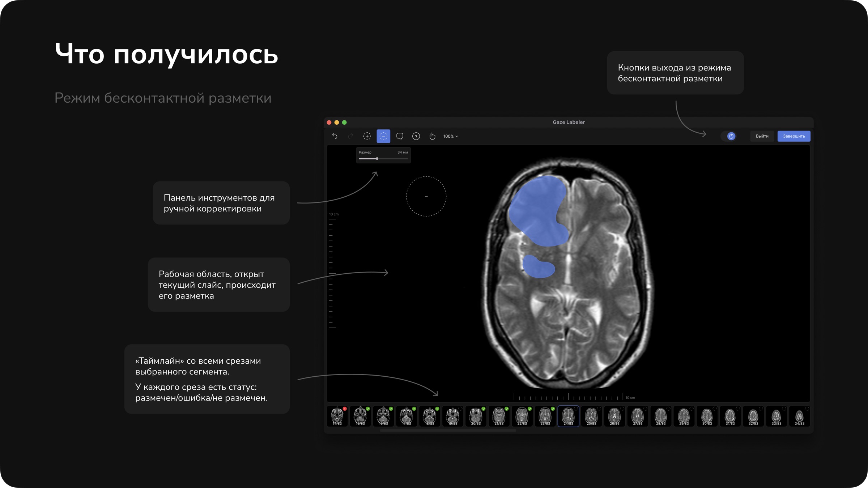Open slice thumbnail 34/83
868x488 pixels.
point(800,416)
